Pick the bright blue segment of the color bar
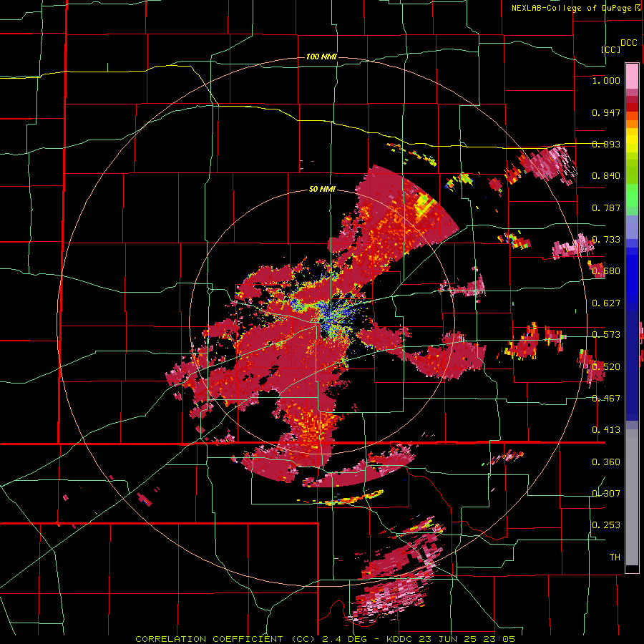The image size is (644, 644). (632, 279)
